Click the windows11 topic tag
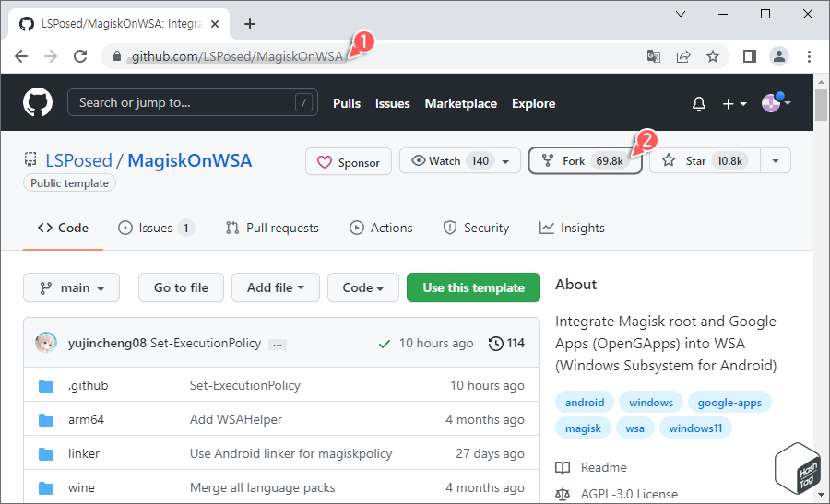 coord(695,428)
